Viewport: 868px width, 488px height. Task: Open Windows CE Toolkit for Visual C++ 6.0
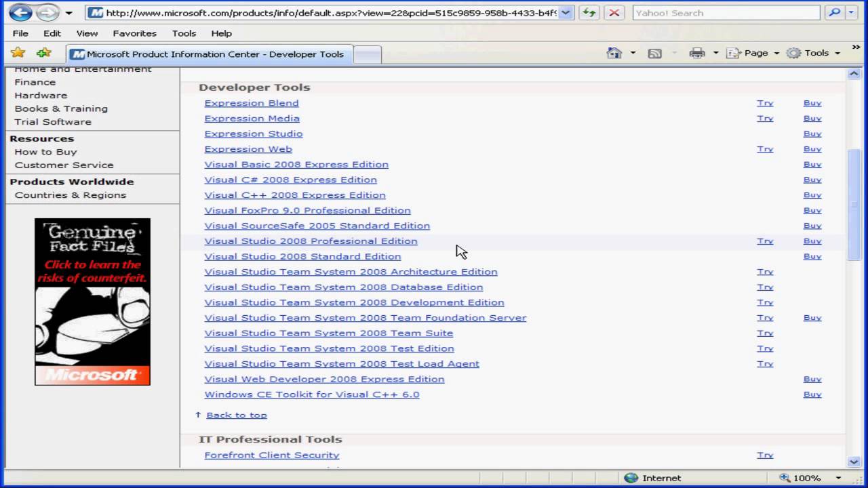tap(312, 394)
